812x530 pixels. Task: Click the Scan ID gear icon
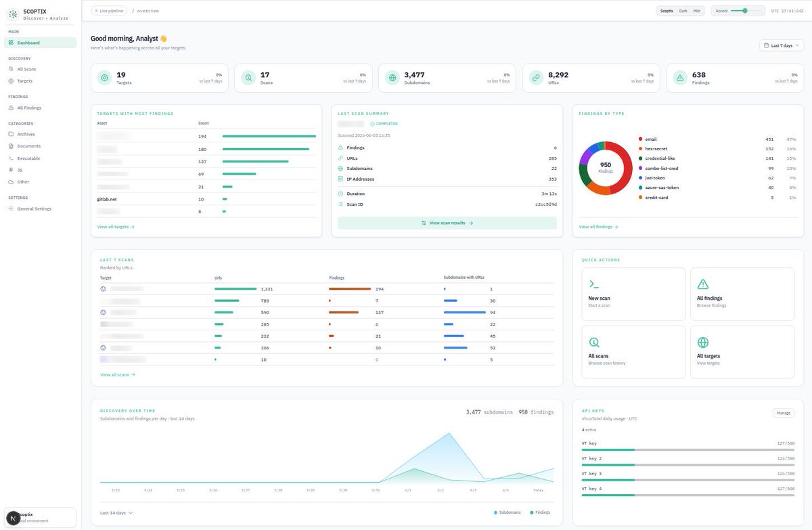340,204
